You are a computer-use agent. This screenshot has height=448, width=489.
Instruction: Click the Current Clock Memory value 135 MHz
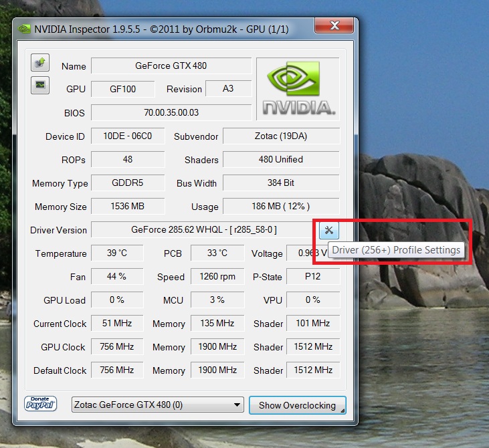[x=217, y=323]
